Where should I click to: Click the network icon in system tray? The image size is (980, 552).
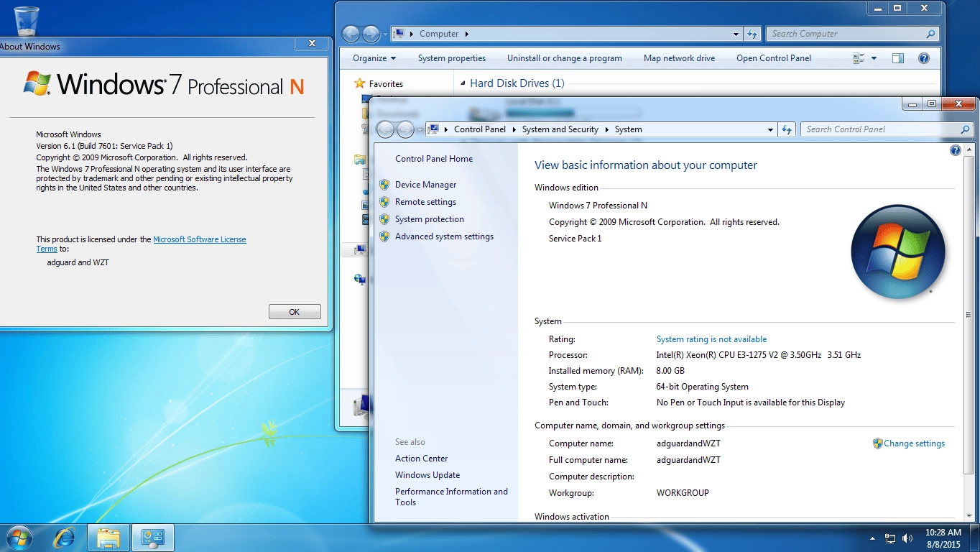(890, 538)
